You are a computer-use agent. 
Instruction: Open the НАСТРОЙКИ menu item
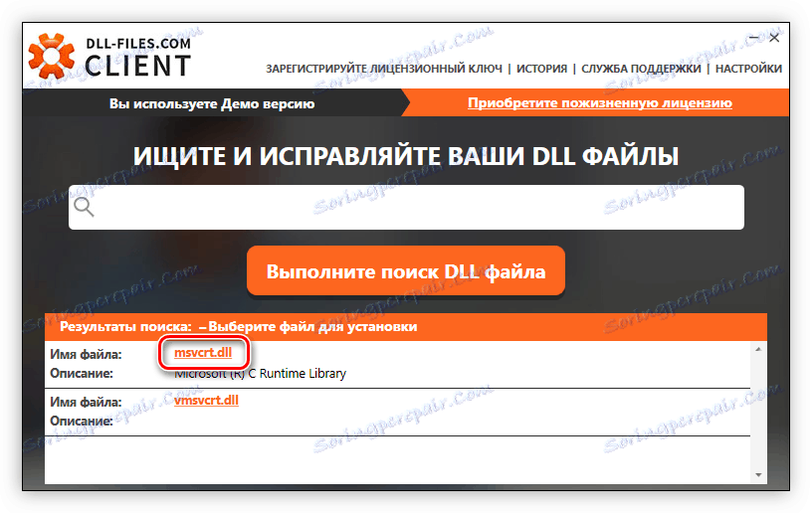pos(748,69)
